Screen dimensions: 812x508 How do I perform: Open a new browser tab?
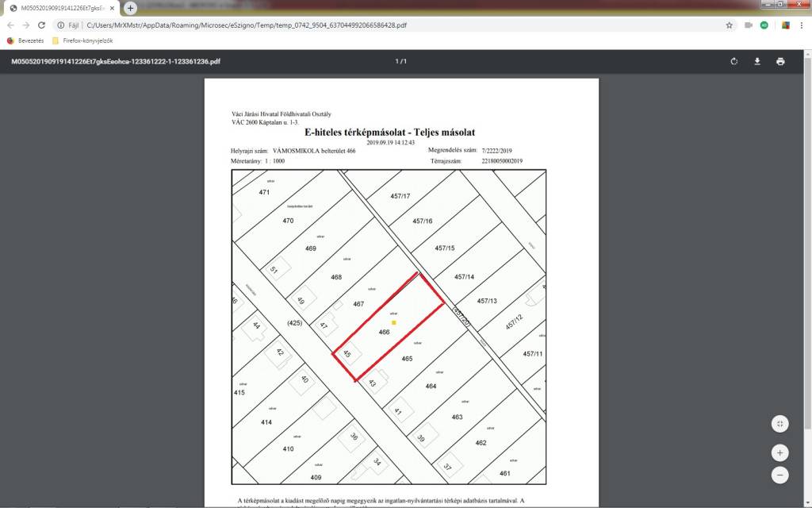click(131, 8)
